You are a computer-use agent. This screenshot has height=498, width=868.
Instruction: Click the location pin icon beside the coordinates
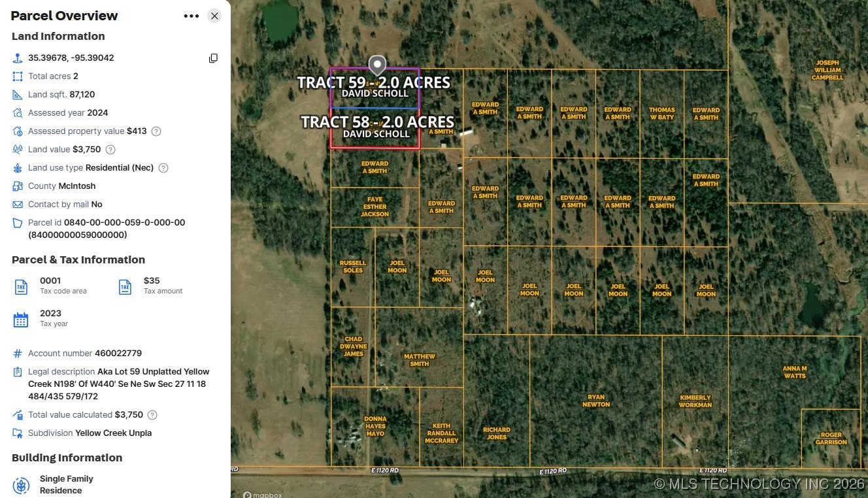(x=17, y=58)
